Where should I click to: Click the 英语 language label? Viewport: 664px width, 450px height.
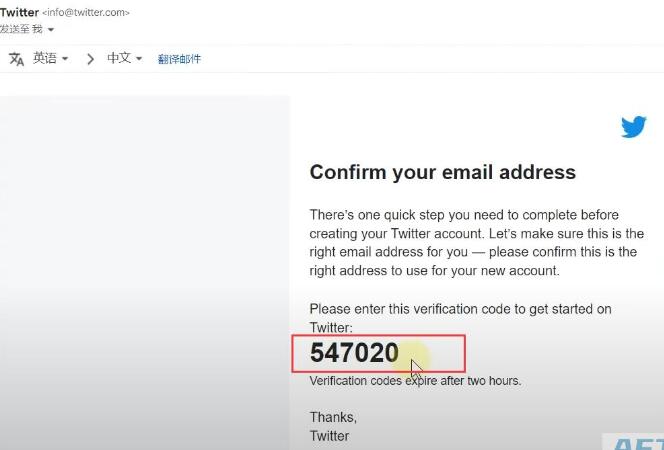pos(44,58)
